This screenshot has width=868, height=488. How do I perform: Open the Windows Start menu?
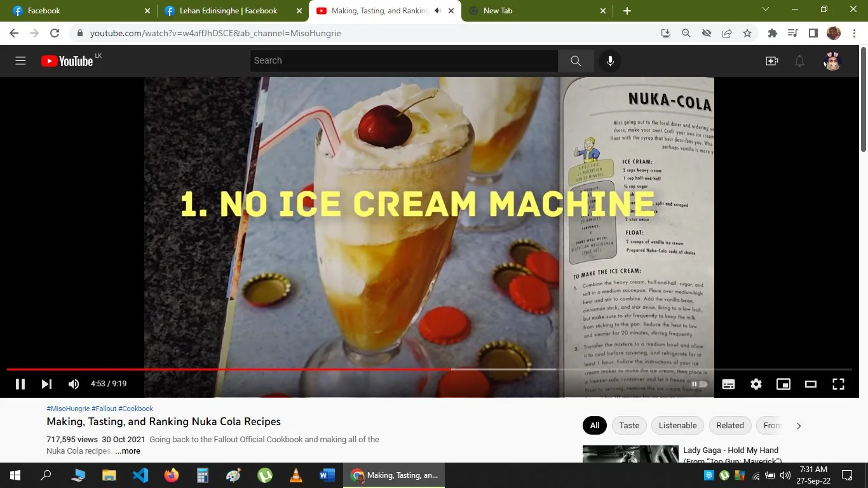(15, 475)
